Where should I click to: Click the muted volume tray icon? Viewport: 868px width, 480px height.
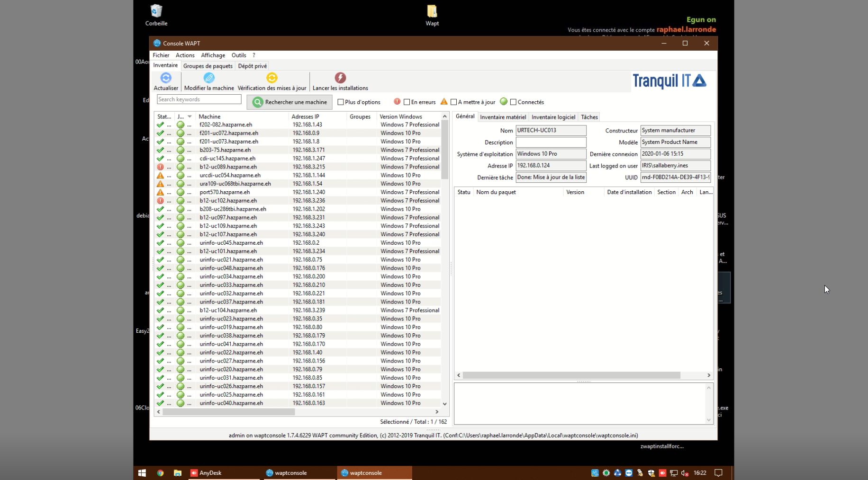point(685,473)
